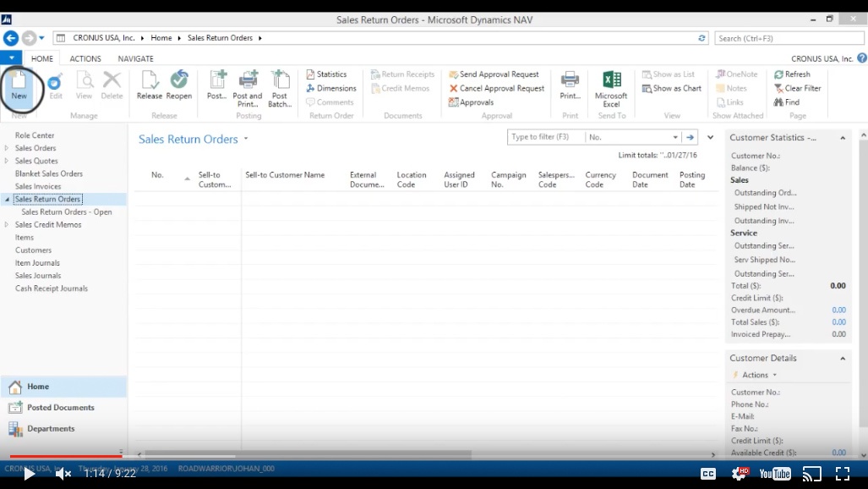
Task: Click Overdue Amount value link
Action: [838, 310]
